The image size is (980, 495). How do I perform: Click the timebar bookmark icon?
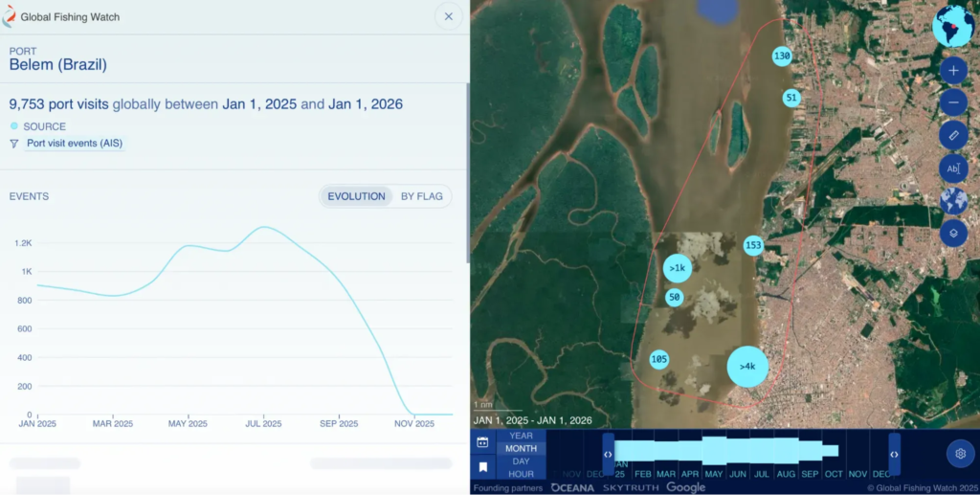482,467
